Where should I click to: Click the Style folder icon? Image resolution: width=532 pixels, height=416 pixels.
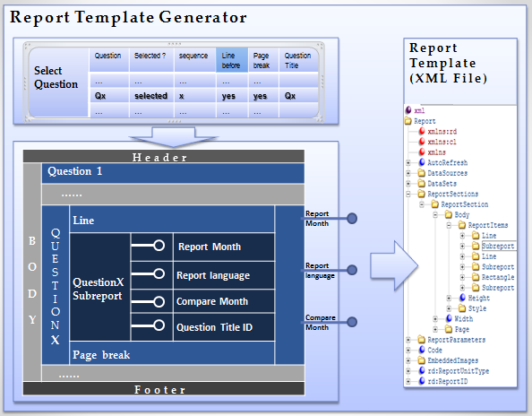(462, 308)
